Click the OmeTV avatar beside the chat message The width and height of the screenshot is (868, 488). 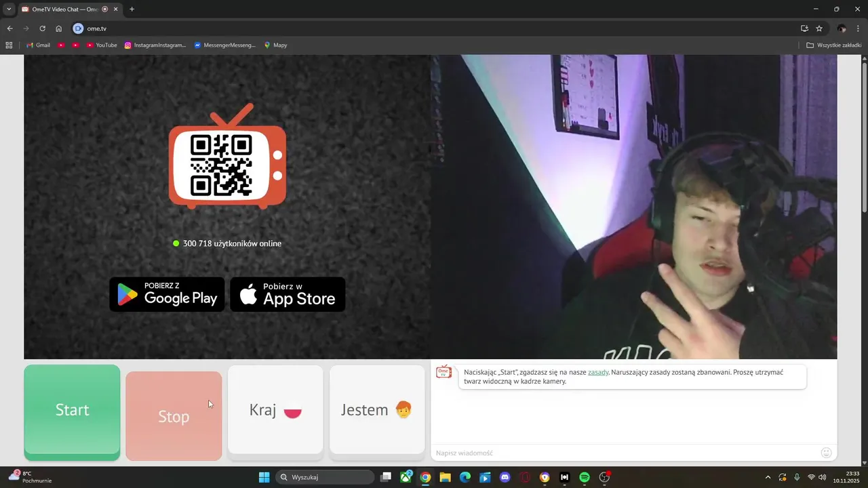pos(444,373)
